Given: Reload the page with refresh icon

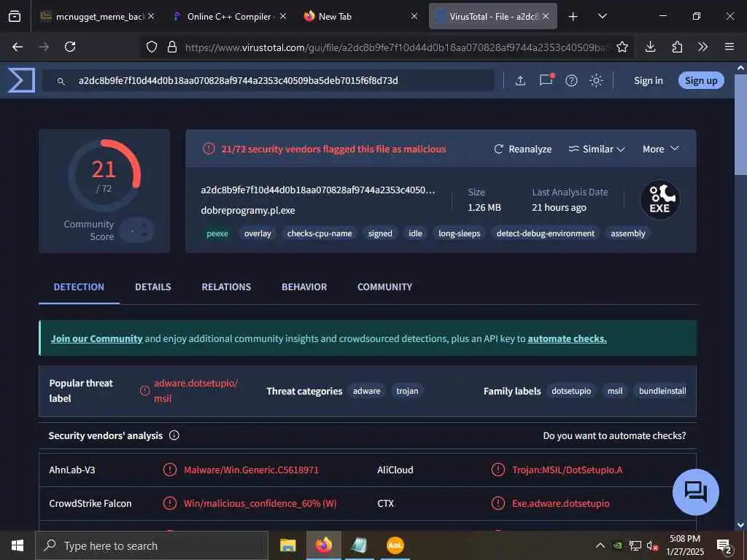Looking at the screenshot, I should [70, 47].
